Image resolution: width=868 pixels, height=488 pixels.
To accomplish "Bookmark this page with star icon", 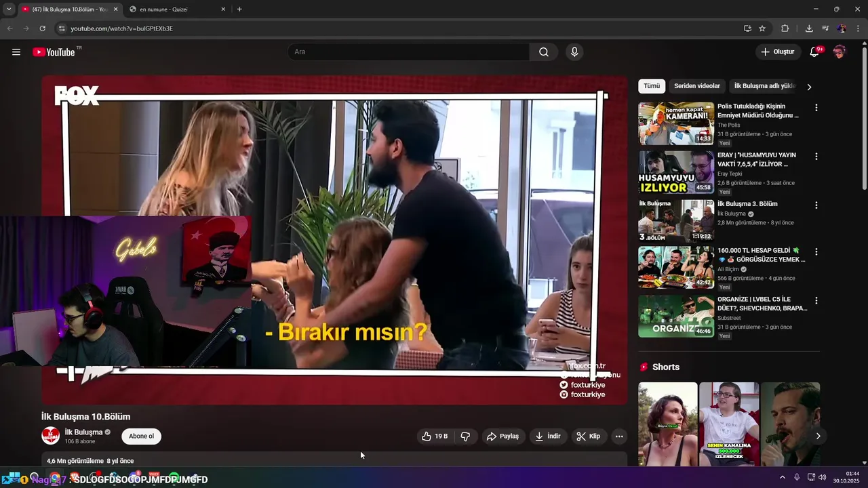I will pyautogui.click(x=762, y=28).
